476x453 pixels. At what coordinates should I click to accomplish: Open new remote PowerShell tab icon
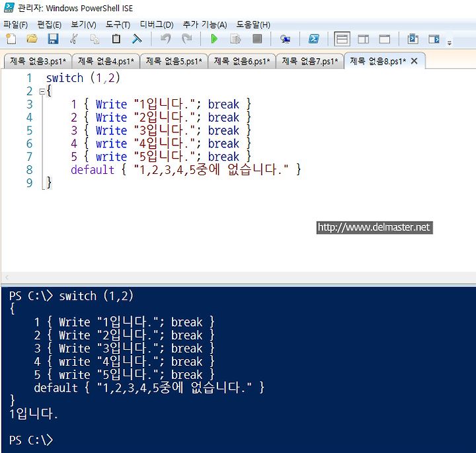coord(285,39)
